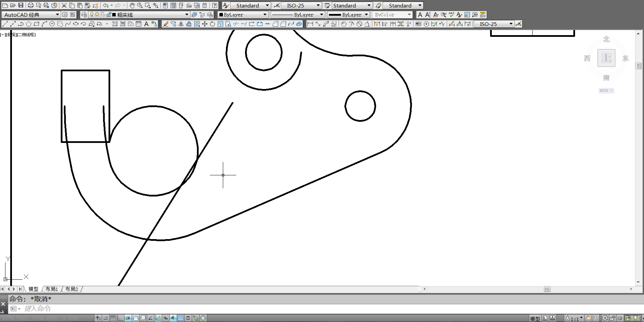The width and height of the screenshot is (644, 322).
Task: Switch to the 布局2 tab
Action: [x=72, y=289]
